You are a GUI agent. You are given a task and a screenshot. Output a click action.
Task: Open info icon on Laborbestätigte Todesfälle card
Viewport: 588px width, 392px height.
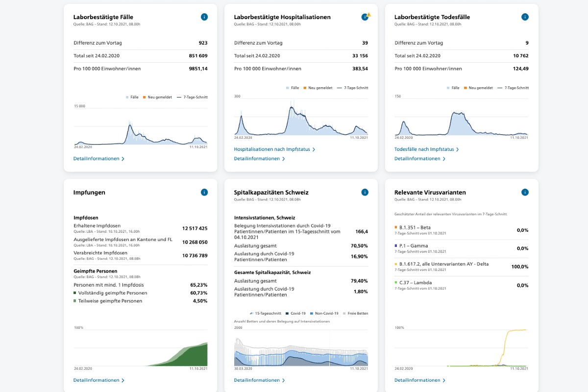coord(525,17)
